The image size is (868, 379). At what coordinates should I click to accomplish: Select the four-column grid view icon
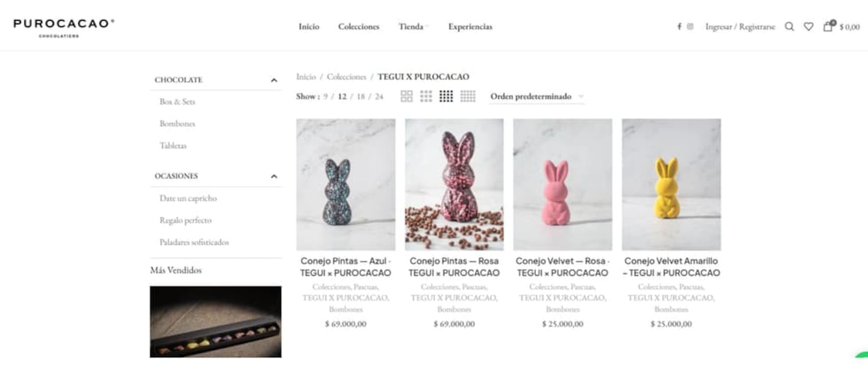tap(446, 96)
